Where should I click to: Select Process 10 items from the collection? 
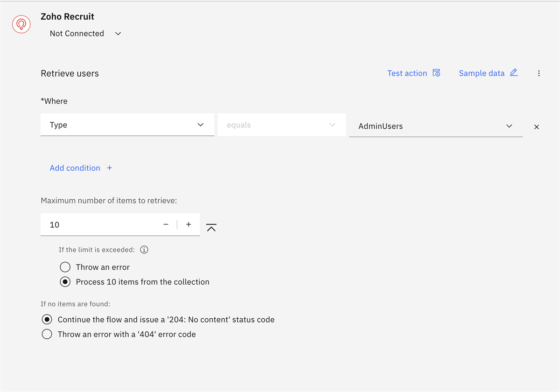(x=65, y=282)
